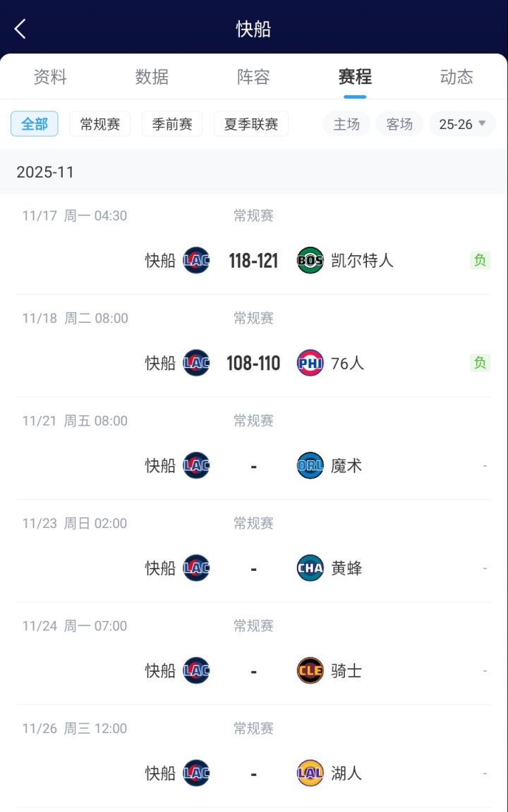Toggle the 客场 away games filter
The height and width of the screenshot is (812, 508).
tap(399, 124)
